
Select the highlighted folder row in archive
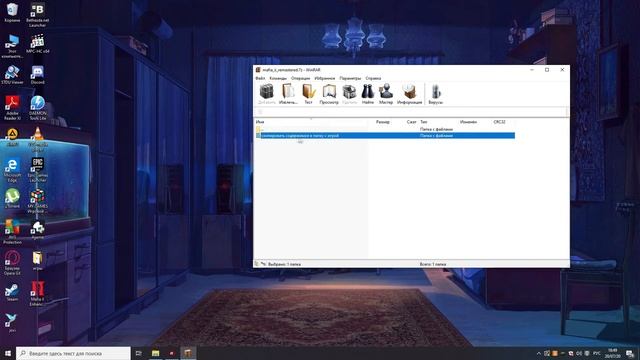(x=384, y=136)
